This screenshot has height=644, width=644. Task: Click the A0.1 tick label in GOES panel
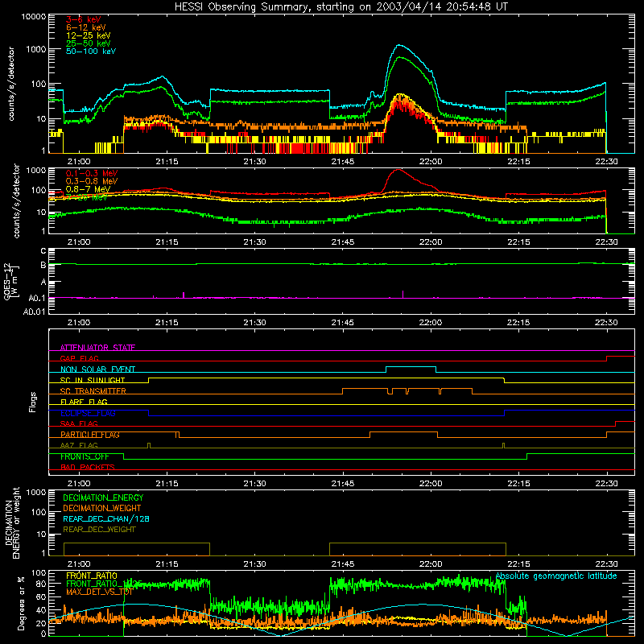(x=36, y=298)
